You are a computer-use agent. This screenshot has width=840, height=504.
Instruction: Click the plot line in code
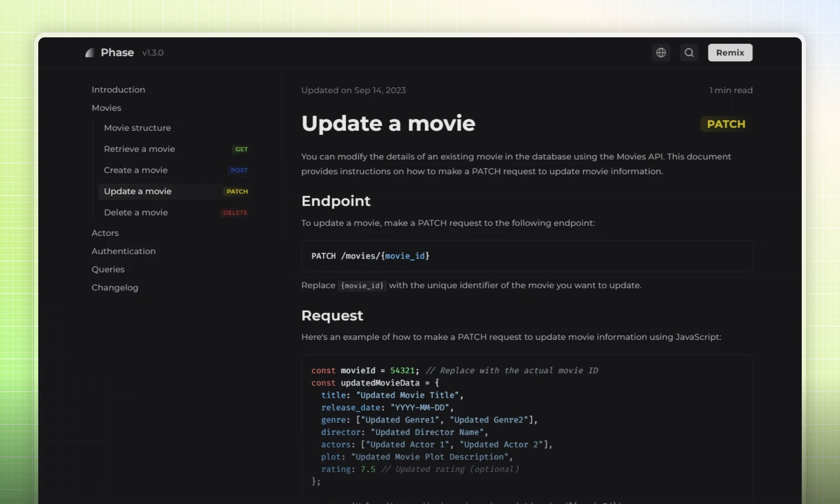(417, 457)
